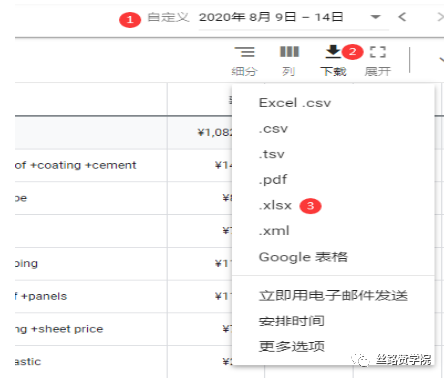Screen dimensions: 444x379
Task: Click the 展开 expand fullscreen icon
Action: tap(378, 52)
